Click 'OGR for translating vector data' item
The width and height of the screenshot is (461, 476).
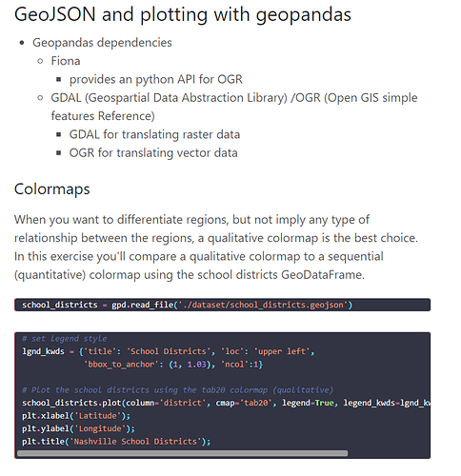153,153
